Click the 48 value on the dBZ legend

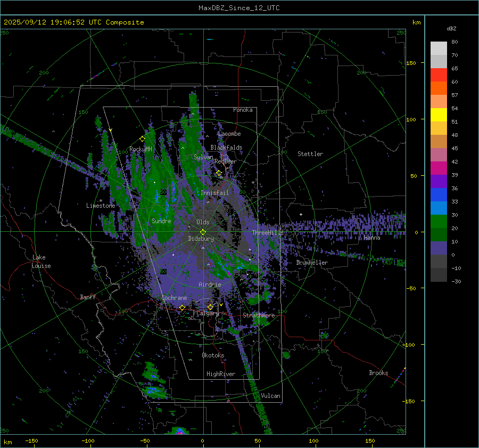click(x=455, y=135)
